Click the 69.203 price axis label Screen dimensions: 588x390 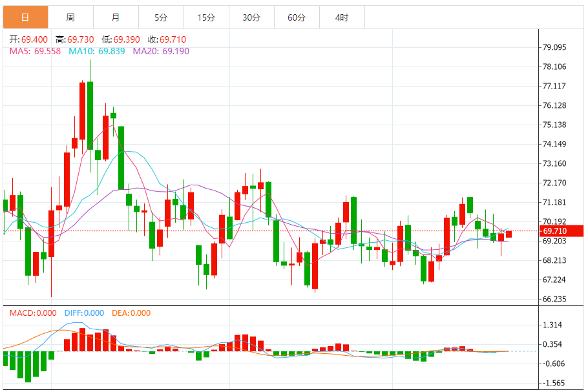[x=554, y=241]
